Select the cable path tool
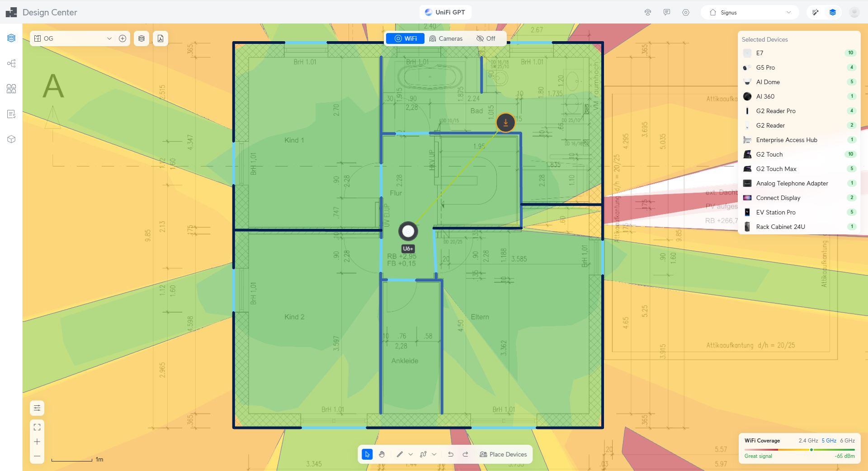868x471 pixels. click(x=423, y=454)
